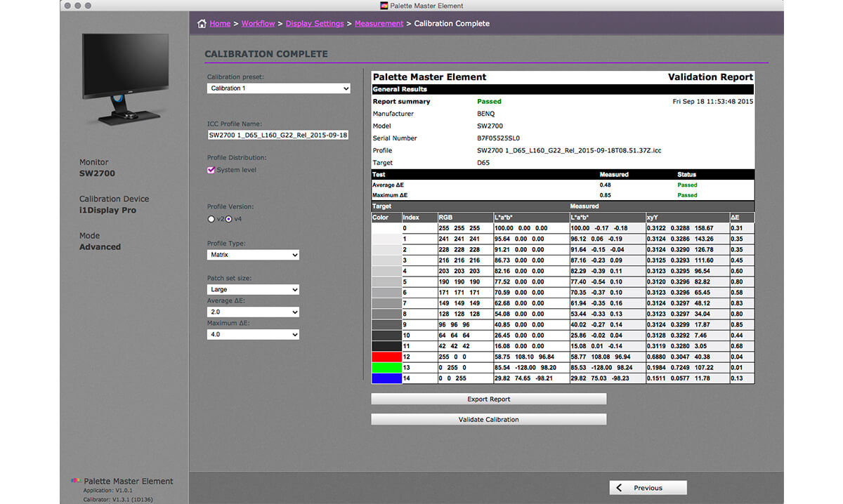Toggle the System level checkbox

(x=211, y=170)
